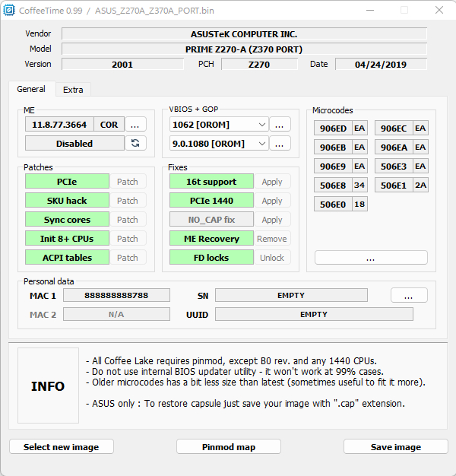
Task: Open the Pinmod map button
Action: point(229,447)
